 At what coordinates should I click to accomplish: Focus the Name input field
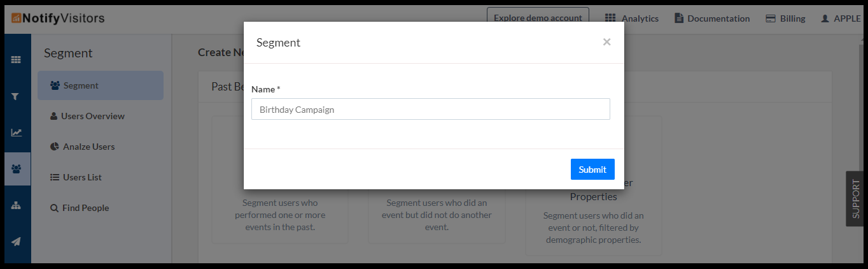tap(430, 110)
